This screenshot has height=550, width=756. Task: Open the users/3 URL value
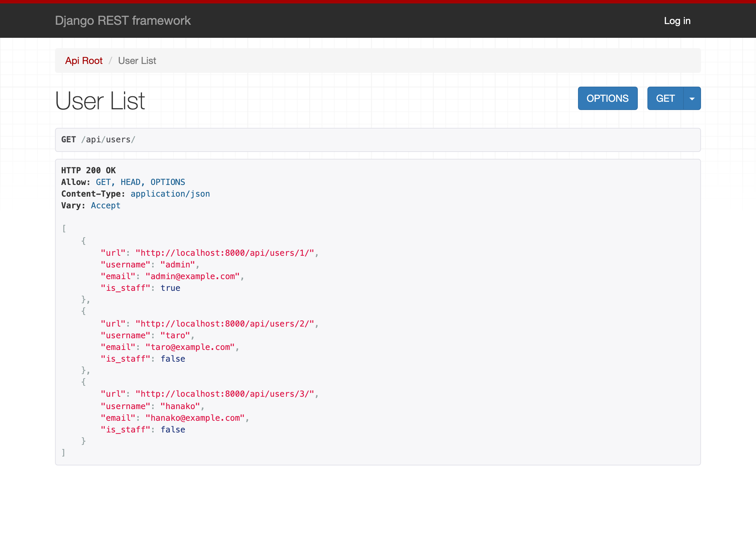(225, 394)
